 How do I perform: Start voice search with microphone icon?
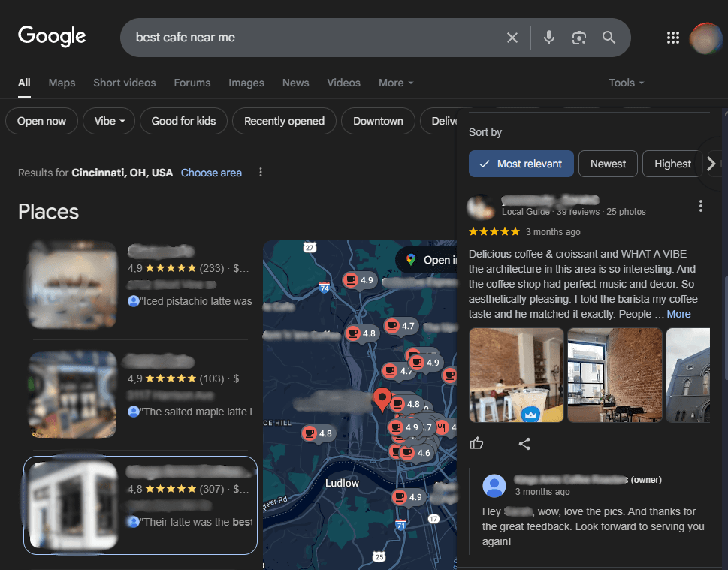point(549,38)
